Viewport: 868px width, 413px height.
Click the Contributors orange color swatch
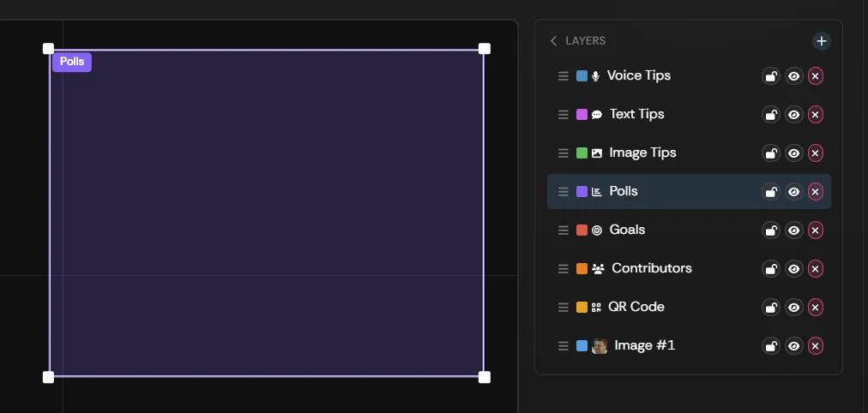coord(582,269)
